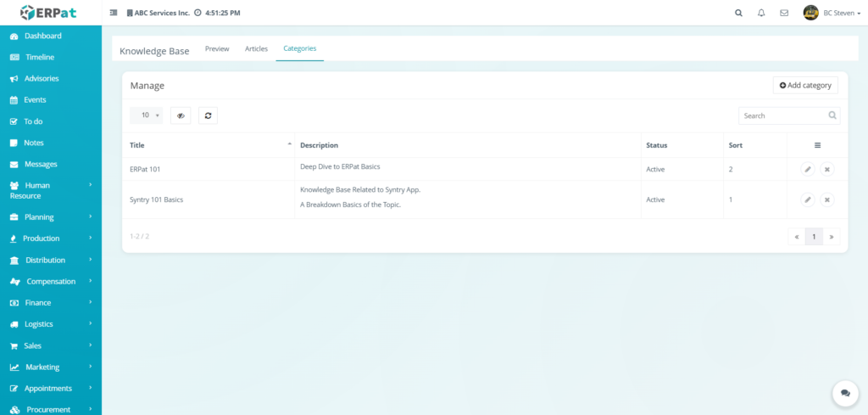Expand the Production menu chevron
868x415 pixels.
click(90, 238)
